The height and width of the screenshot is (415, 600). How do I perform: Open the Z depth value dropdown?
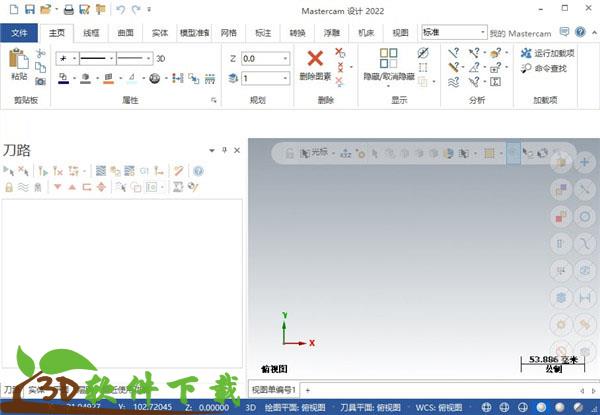pyautogui.click(x=285, y=59)
